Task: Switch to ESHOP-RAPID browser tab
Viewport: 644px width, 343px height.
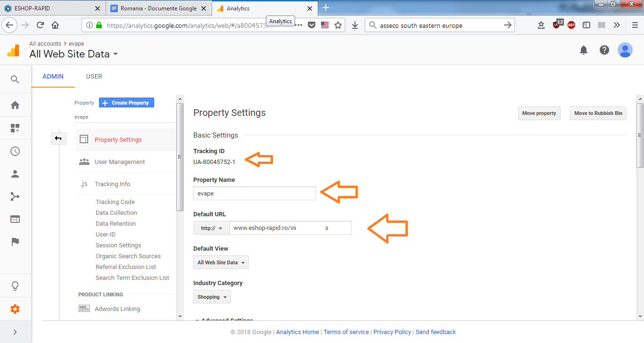Action: [x=52, y=8]
